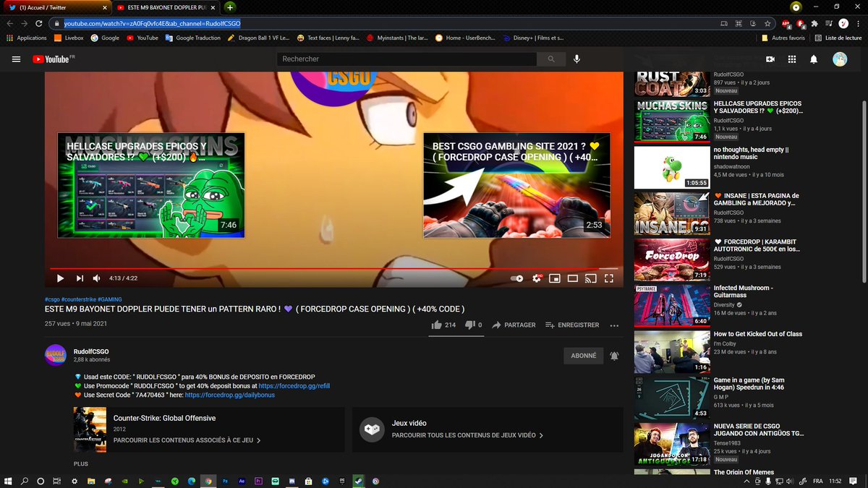Switch to theater mode
Viewport: 868px width, 488px height.
(x=572, y=278)
